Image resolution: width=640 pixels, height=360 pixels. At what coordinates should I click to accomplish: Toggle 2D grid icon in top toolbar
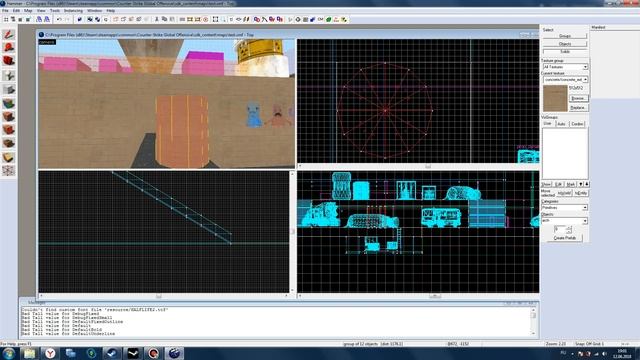[6, 19]
